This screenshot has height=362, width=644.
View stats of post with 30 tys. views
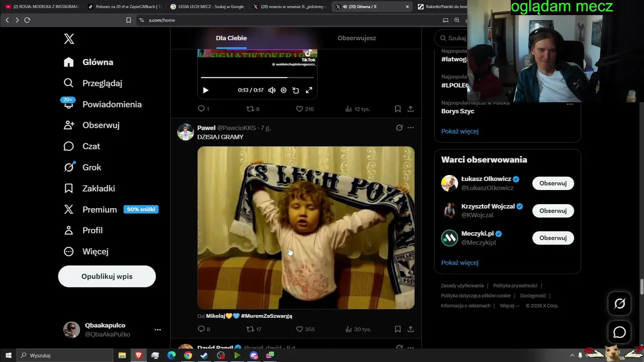pos(358,329)
